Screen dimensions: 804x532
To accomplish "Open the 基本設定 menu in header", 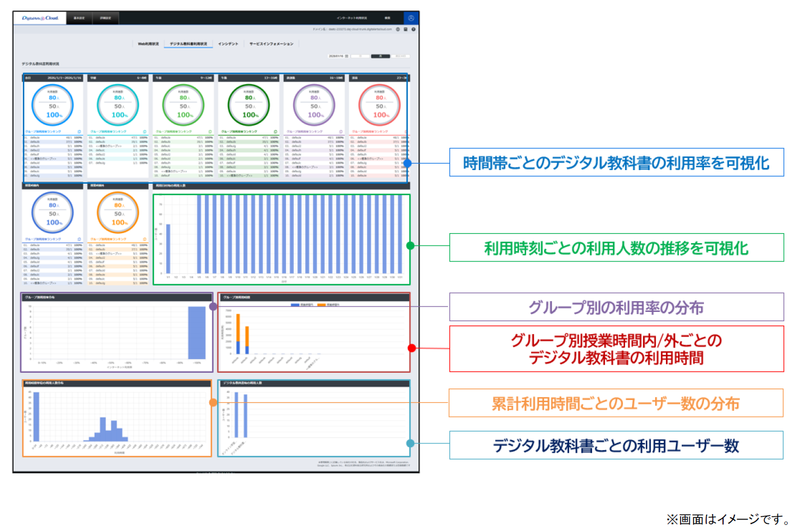I will click(79, 18).
